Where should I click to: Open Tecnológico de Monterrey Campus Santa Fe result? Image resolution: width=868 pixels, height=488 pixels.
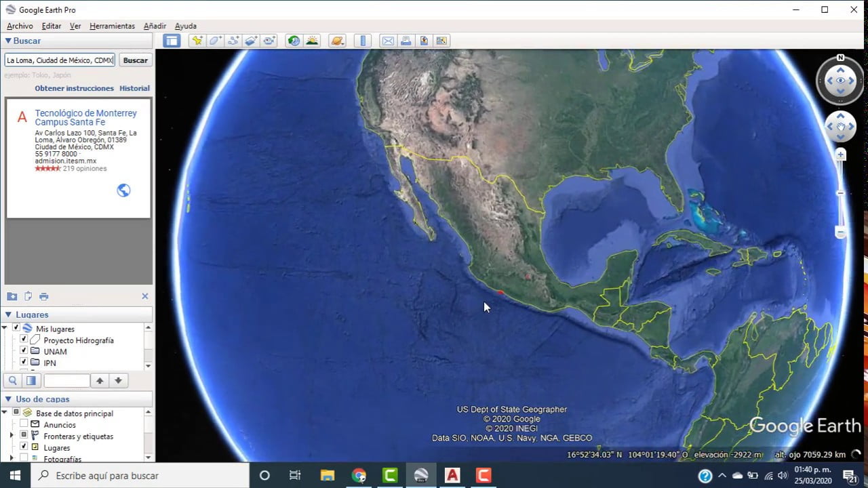pyautogui.click(x=86, y=117)
